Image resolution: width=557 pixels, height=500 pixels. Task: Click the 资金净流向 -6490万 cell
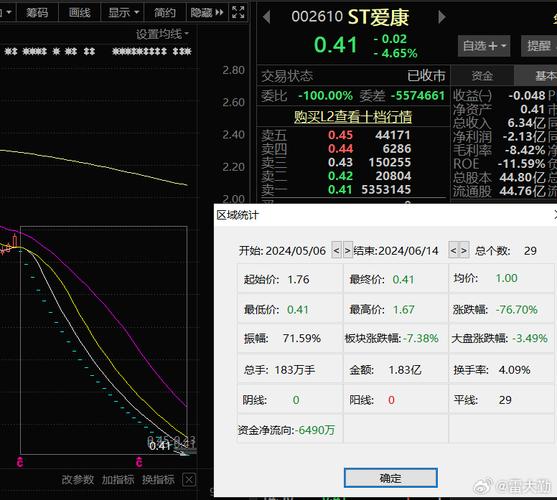(x=290, y=430)
